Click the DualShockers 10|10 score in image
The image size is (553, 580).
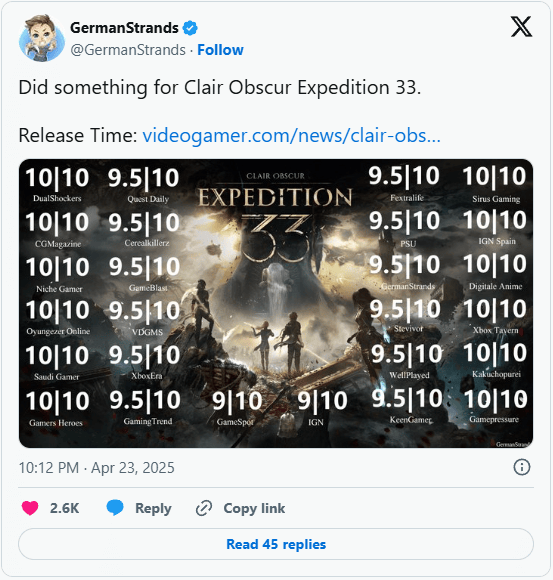[57, 184]
